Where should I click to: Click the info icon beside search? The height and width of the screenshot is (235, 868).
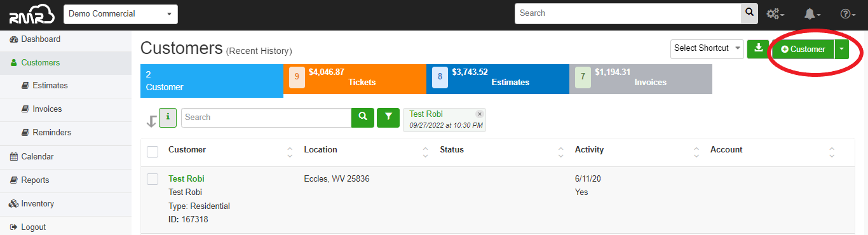tap(168, 117)
